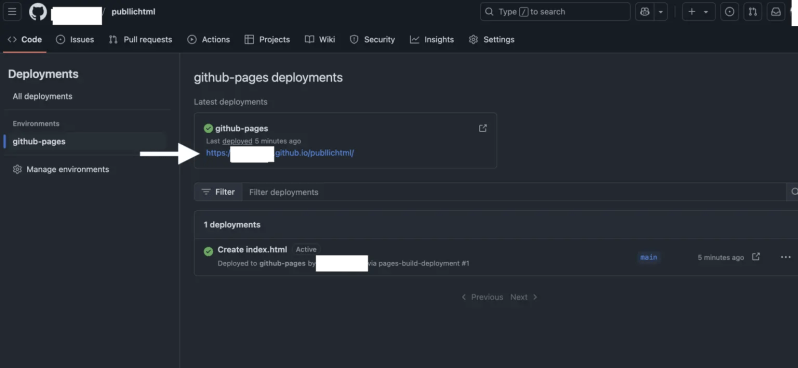Select All deployments in sidebar
798x368 pixels.
coord(43,96)
